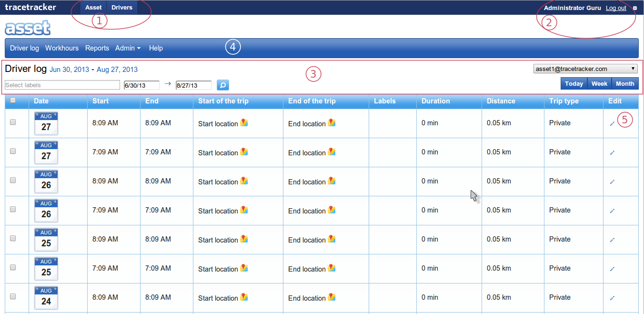
Task: Open start location map for Aug 25 8:09 AM trip
Action: click(x=244, y=239)
